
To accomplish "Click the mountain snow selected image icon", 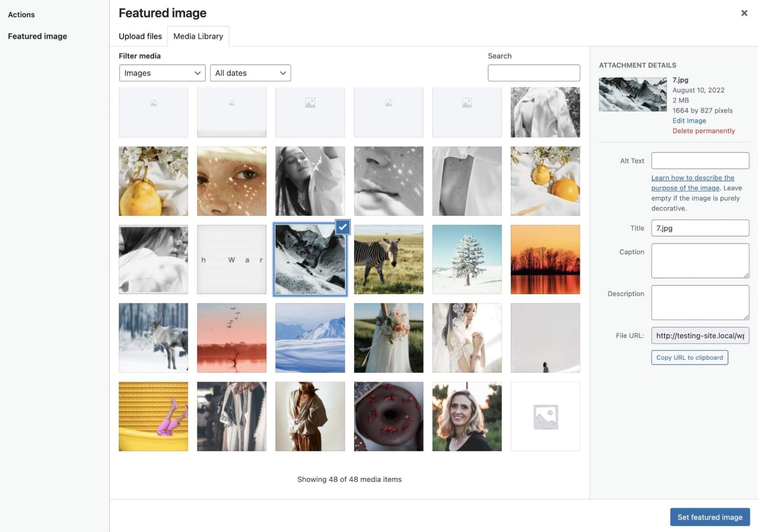I will [x=310, y=259].
